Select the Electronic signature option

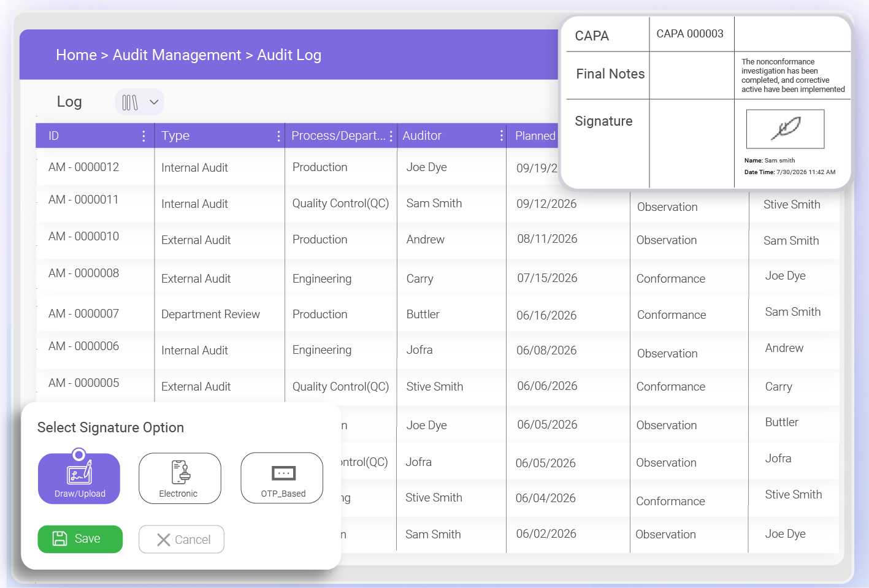pos(180,478)
